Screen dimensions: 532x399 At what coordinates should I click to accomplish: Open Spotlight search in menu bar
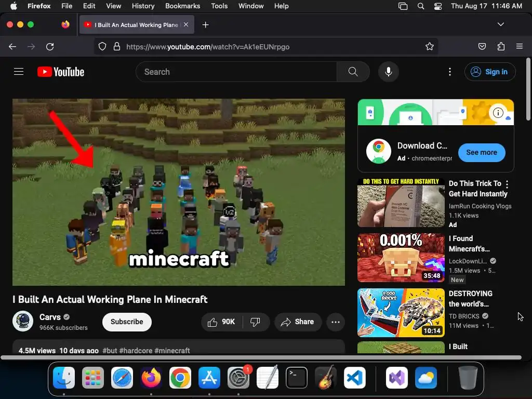(x=421, y=6)
